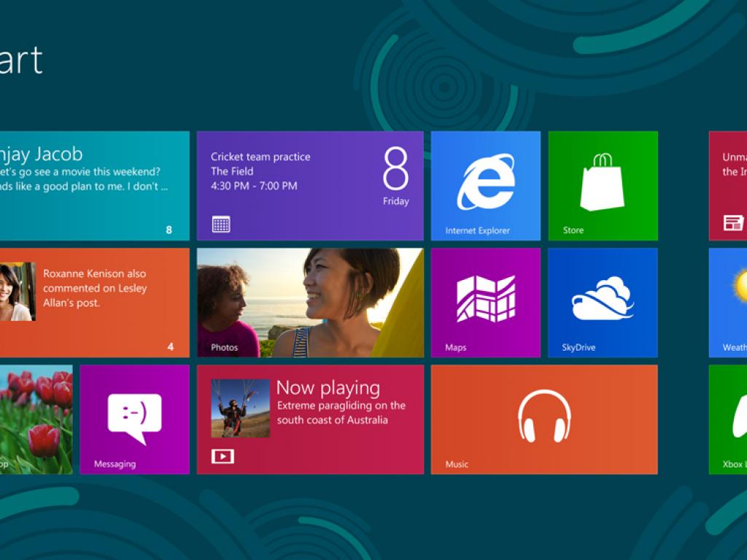Open the Jacob mail message tile

pos(94,186)
